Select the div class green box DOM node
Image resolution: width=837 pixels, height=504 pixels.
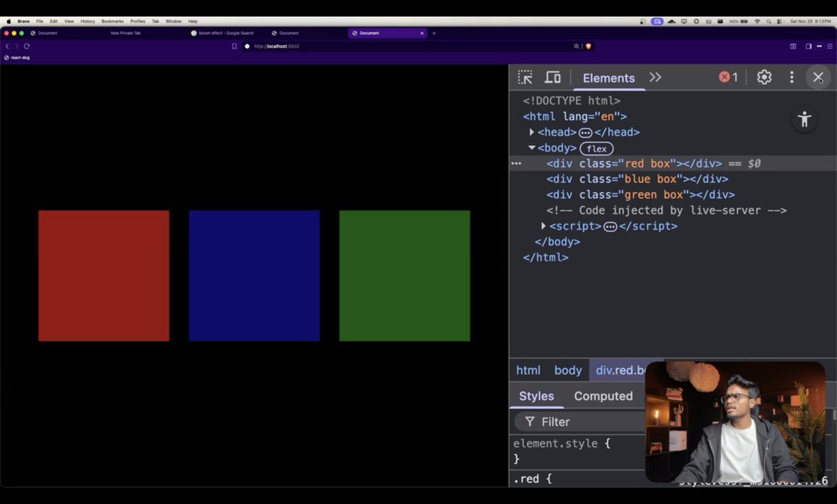click(640, 195)
